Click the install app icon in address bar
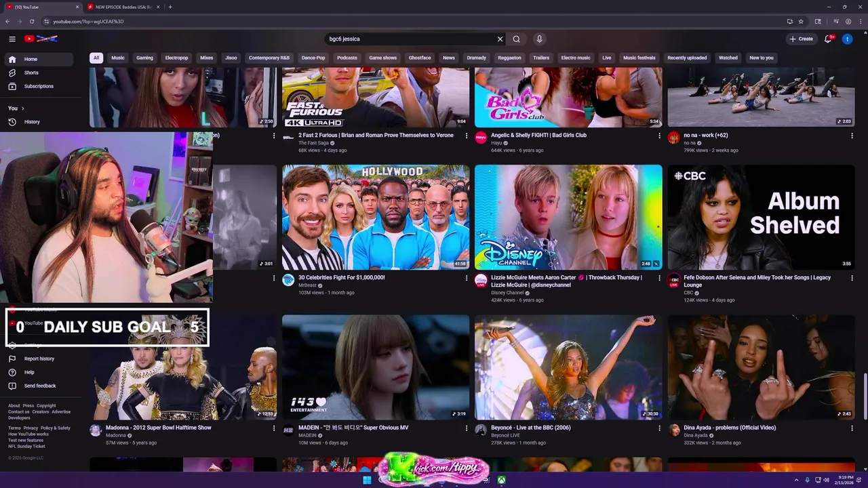The height and width of the screenshot is (488, 868). click(x=790, y=21)
